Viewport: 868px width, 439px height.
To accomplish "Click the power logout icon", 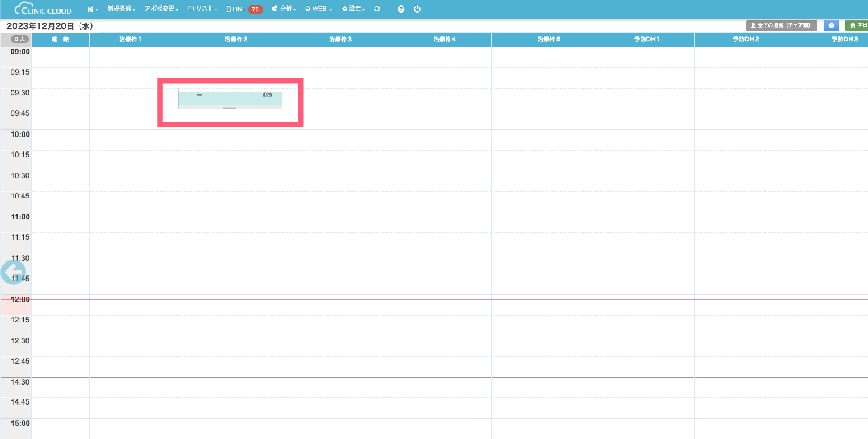I will (417, 9).
